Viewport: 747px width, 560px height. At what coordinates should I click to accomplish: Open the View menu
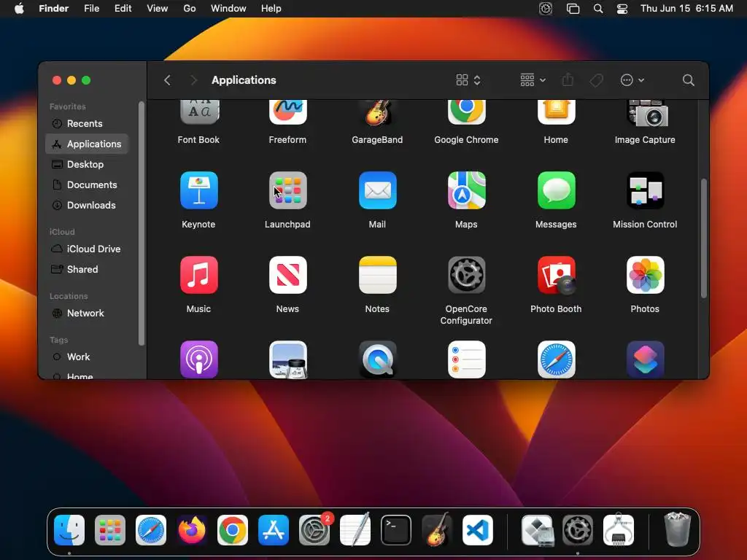pyautogui.click(x=158, y=9)
